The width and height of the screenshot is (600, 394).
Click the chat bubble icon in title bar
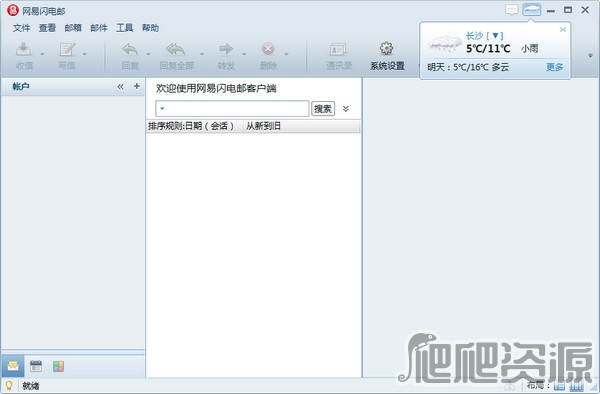pyautogui.click(x=512, y=10)
